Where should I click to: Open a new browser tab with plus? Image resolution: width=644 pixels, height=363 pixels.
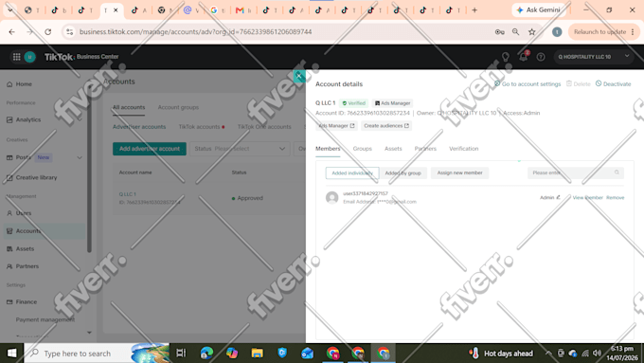(474, 10)
